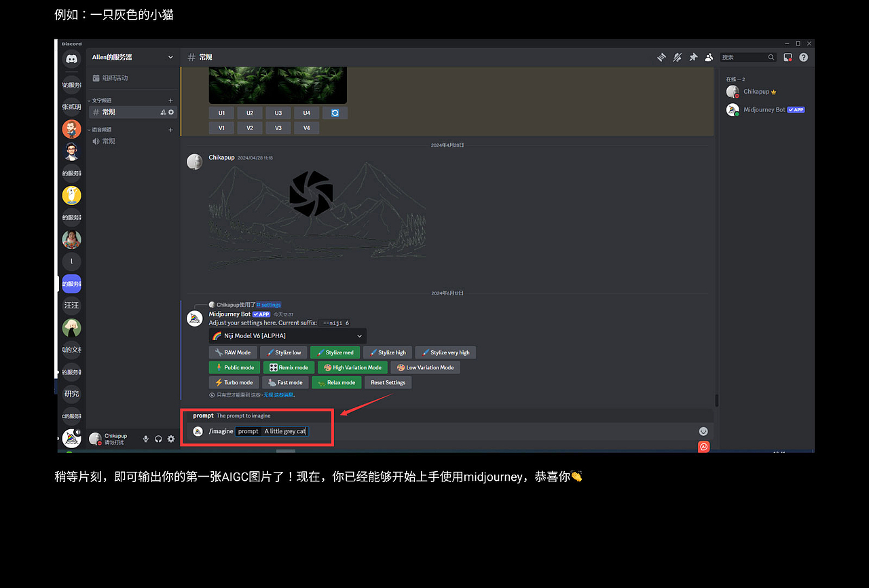The height and width of the screenshot is (588, 869).
Task: Deafen audio via the headphones icon
Action: pos(158,439)
